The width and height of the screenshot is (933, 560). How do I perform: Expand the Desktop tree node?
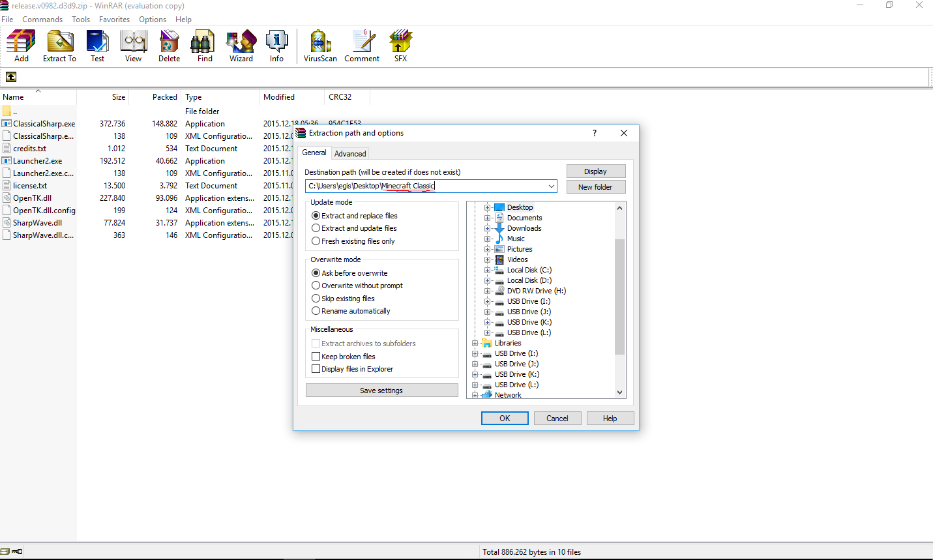click(x=487, y=207)
